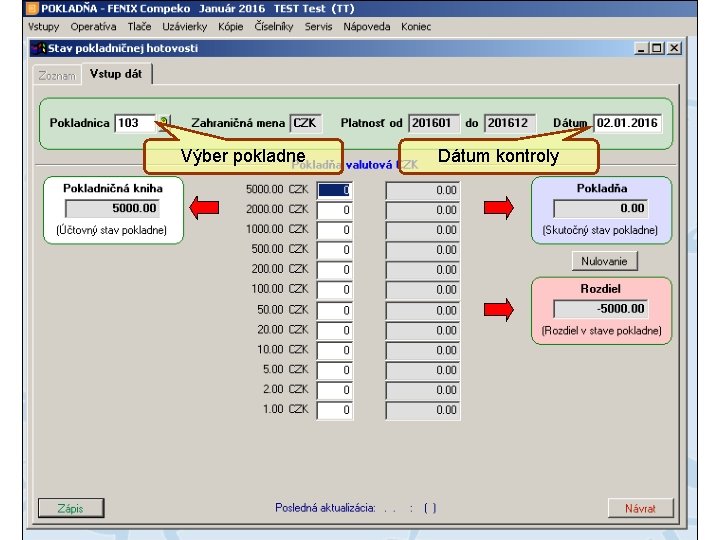Click the Zahraničná mena CZK field

pyautogui.click(x=306, y=123)
